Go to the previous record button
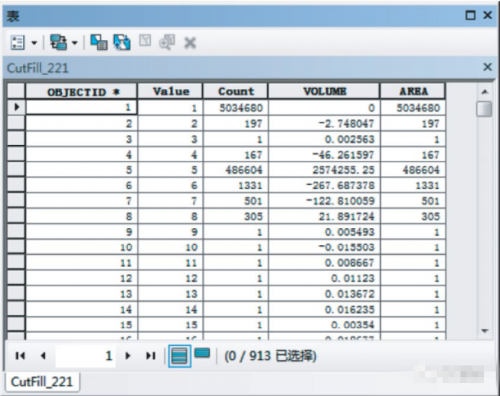500x396 pixels. [x=43, y=356]
